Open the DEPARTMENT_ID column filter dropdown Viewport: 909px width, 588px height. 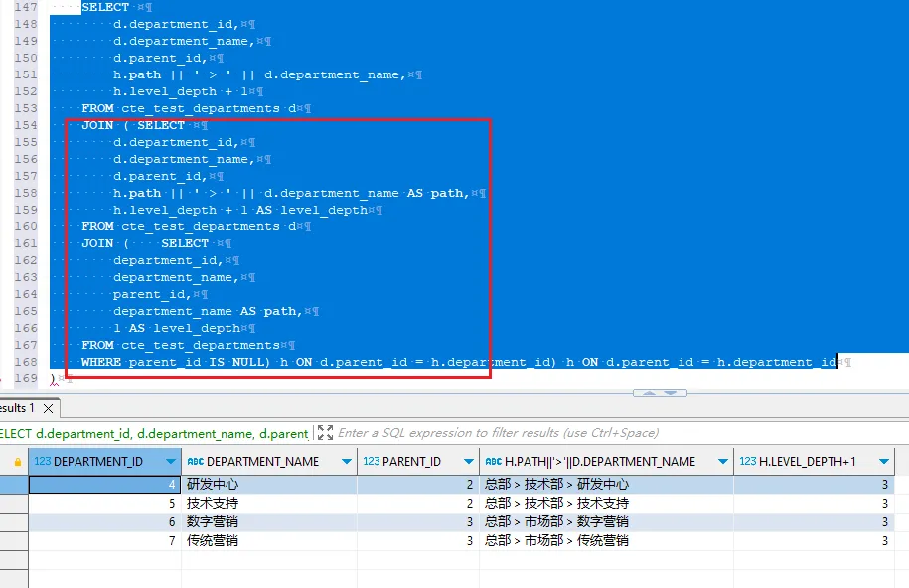click(171, 462)
